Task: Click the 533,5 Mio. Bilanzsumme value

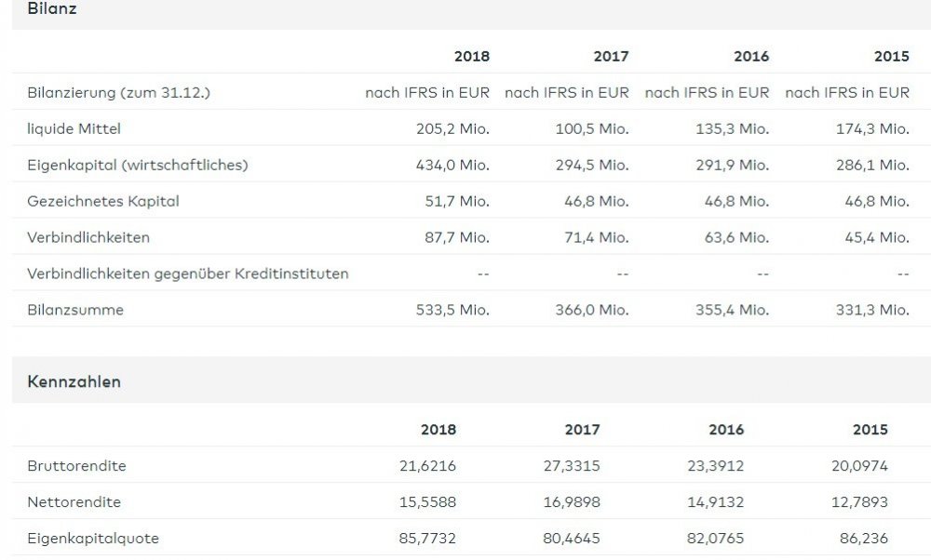Action: [451, 310]
